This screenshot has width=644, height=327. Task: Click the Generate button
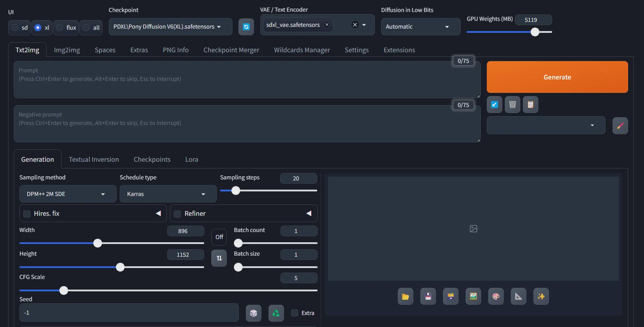tap(557, 77)
